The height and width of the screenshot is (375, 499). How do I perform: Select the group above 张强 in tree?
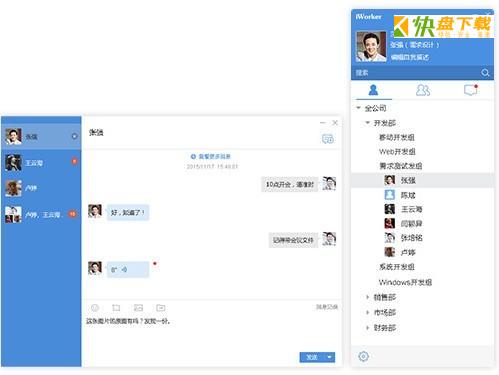click(x=400, y=166)
